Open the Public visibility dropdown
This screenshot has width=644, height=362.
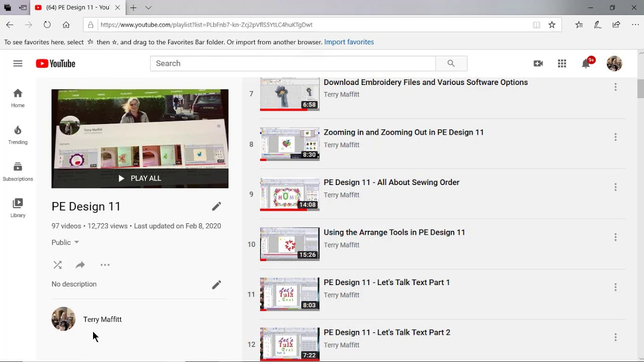[x=64, y=242]
